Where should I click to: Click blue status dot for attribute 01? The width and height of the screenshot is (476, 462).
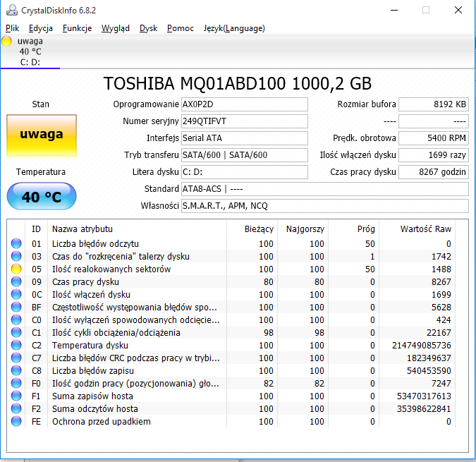coord(16,243)
